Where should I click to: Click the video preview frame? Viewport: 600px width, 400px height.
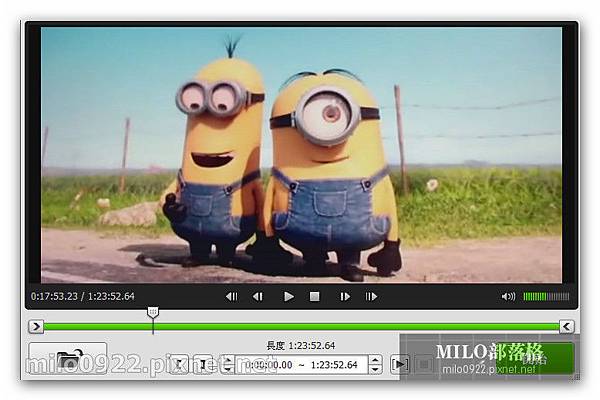tap(302, 155)
